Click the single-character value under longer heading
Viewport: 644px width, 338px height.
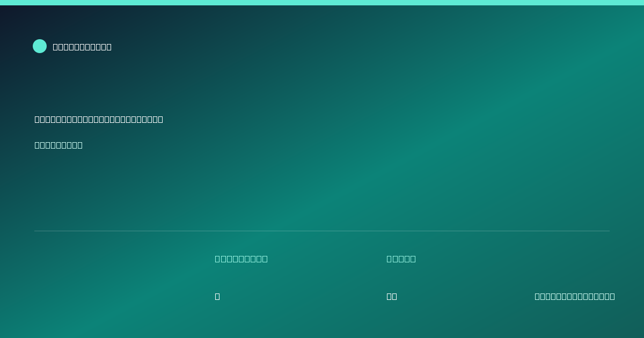click(217, 296)
